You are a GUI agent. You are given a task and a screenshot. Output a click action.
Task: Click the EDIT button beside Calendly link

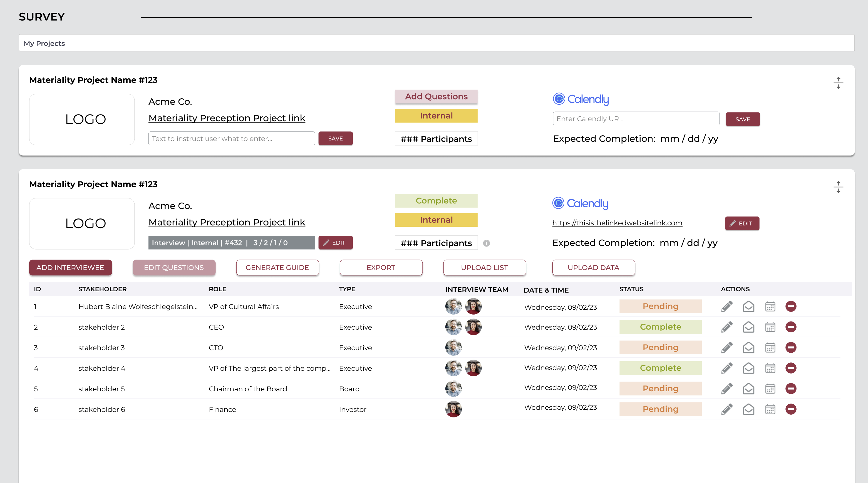tap(742, 223)
